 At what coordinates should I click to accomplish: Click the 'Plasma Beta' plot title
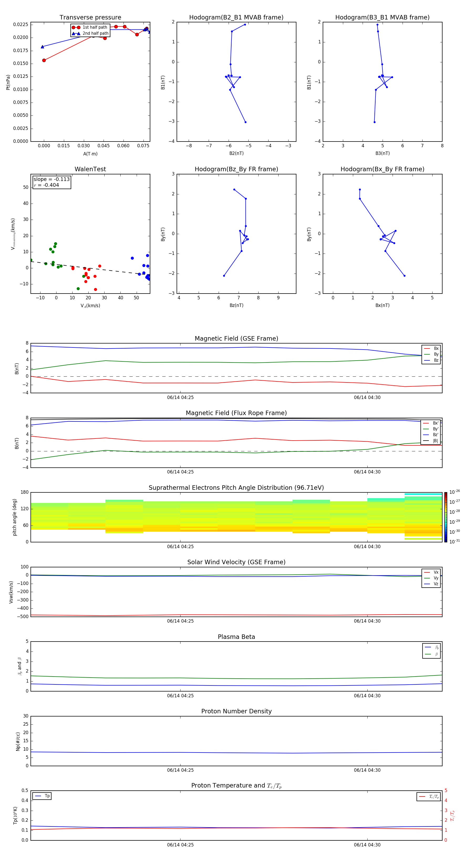click(x=236, y=637)
